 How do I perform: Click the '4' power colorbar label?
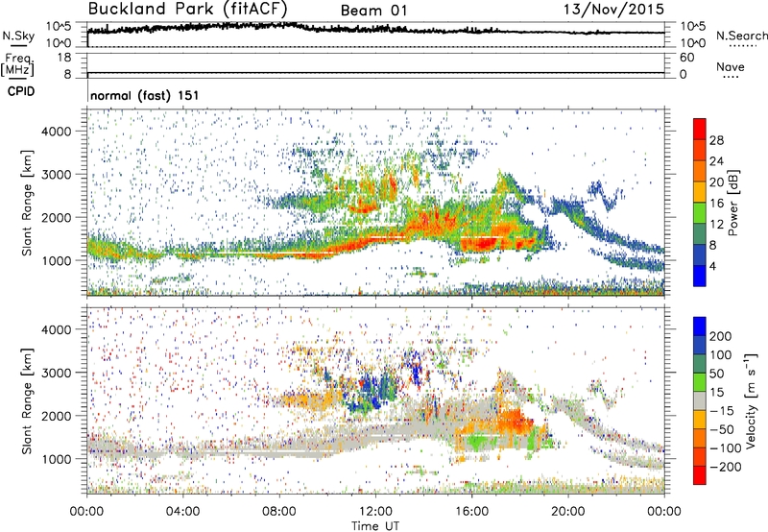(713, 266)
